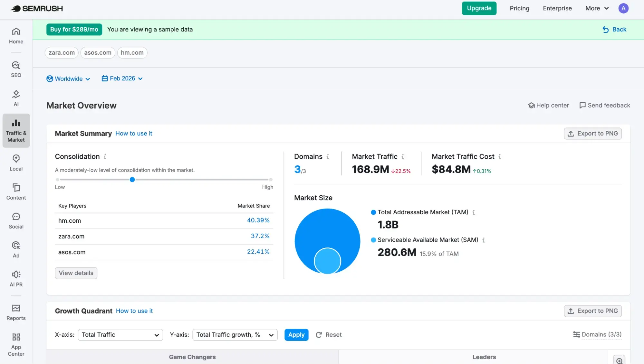Open the Reports section

tap(16, 312)
